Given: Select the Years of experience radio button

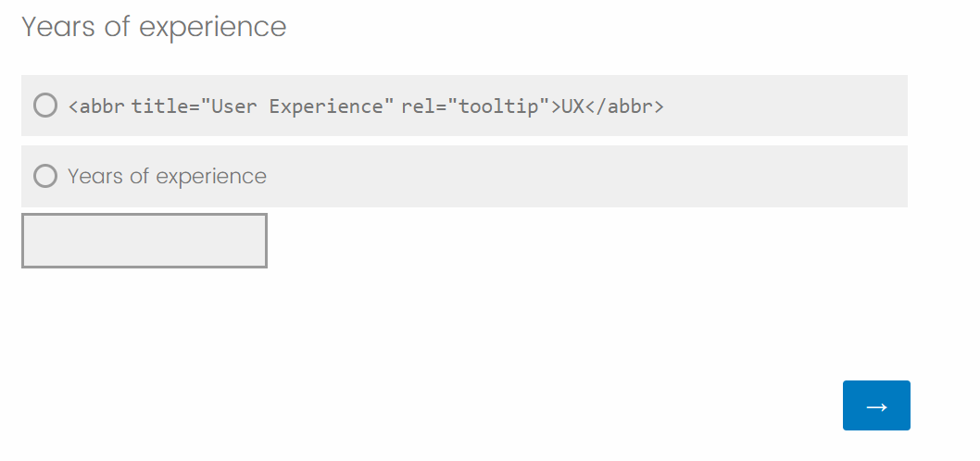Looking at the screenshot, I should click(45, 176).
